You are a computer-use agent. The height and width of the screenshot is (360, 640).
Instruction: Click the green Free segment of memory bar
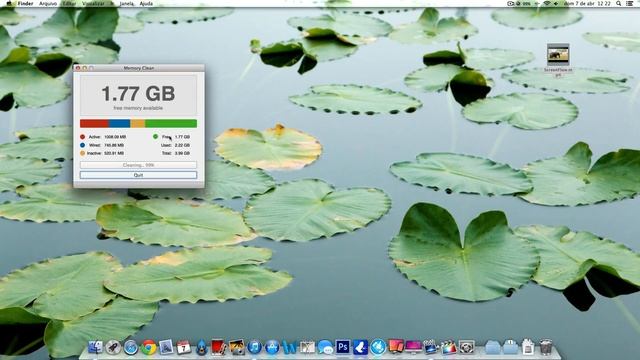pos(171,123)
